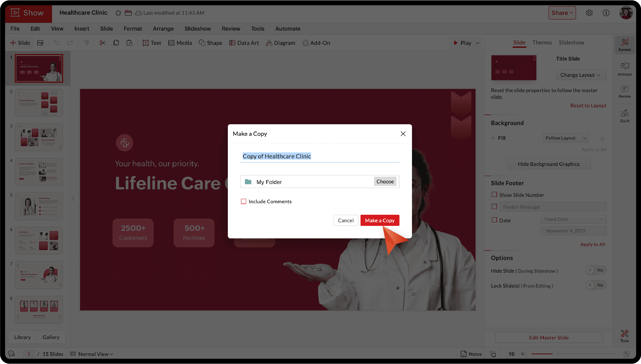This screenshot has height=364, width=641.
Task: Switch to the Themes tab
Action: tap(542, 42)
